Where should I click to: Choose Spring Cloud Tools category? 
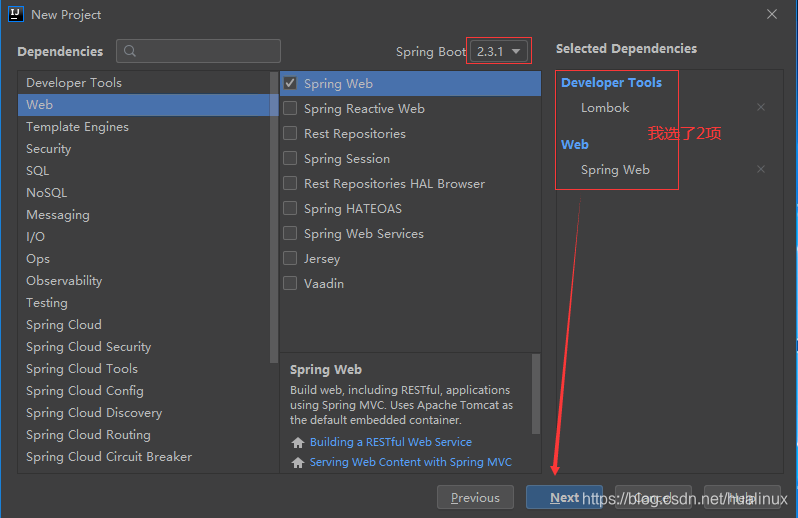(144, 368)
